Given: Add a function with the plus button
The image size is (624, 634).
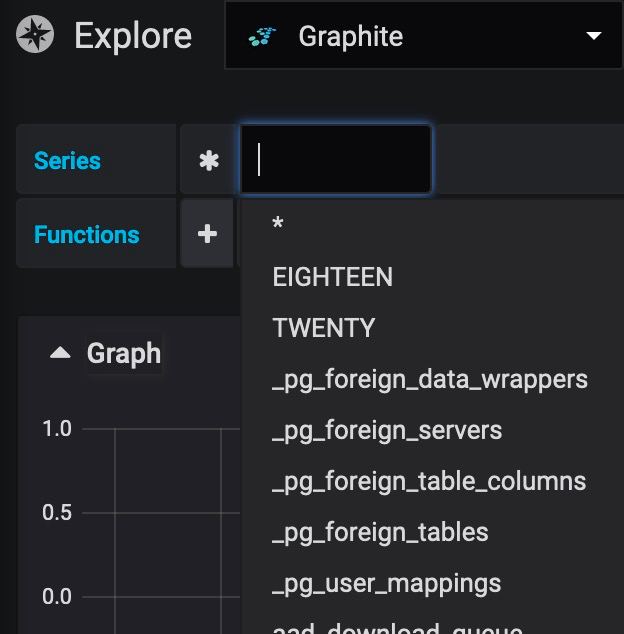Looking at the screenshot, I should 207,234.
